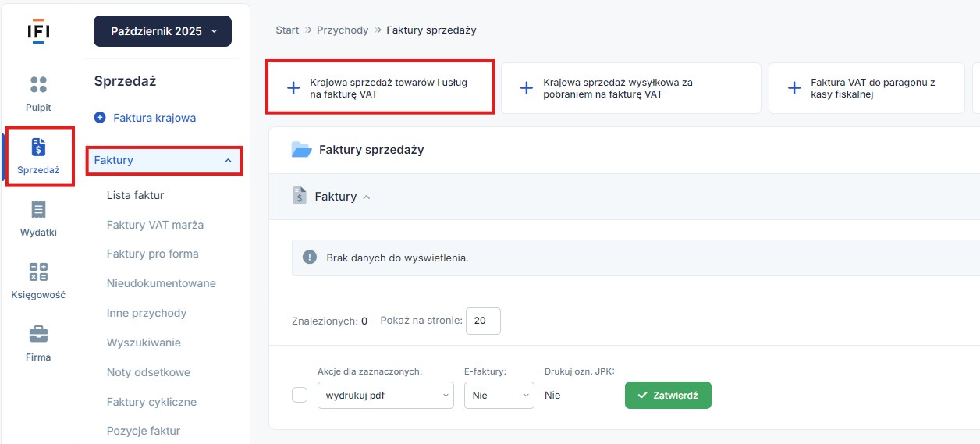The width and height of the screenshot is (980, 444).
Task: Select Faktury pro forma menu item
Action: click(x=152, y=254)
